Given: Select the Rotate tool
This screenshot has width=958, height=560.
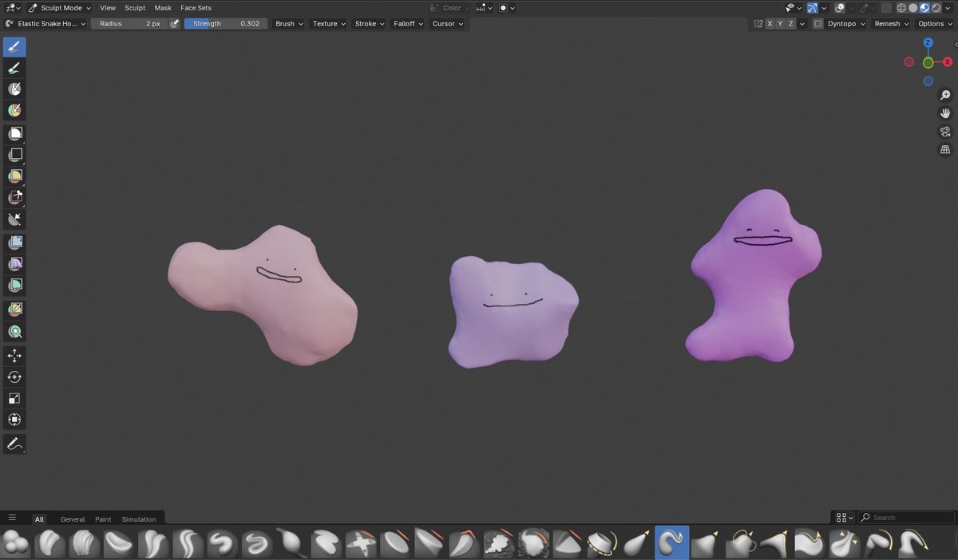Looking at the screenshot, I should click(14, 377).
